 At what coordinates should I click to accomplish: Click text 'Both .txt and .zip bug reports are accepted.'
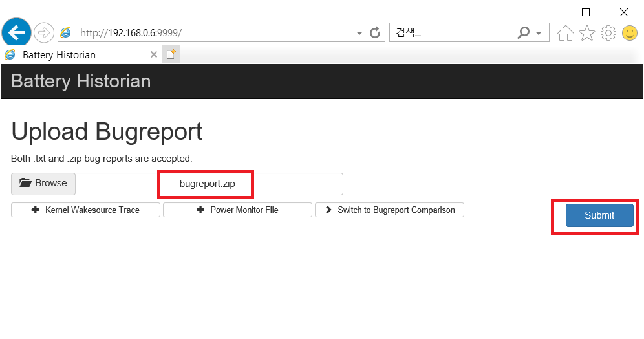pyautogui.click(x=102, y=159)
